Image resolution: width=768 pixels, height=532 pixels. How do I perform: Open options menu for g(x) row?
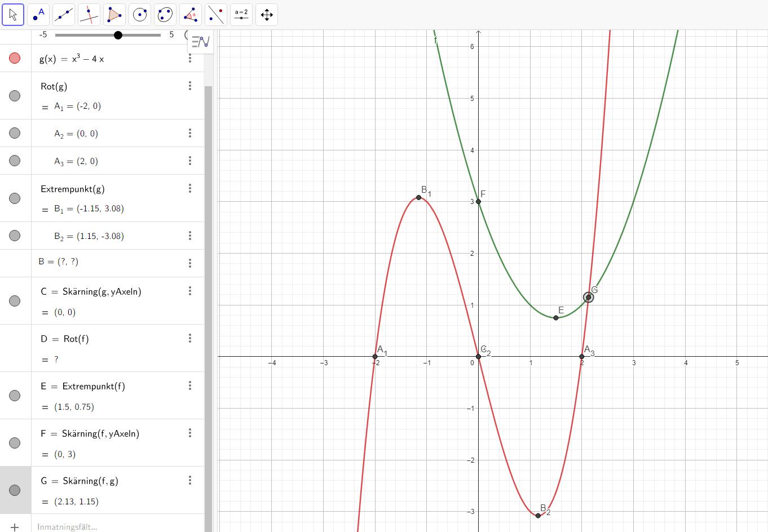click(x=190, y=58)
